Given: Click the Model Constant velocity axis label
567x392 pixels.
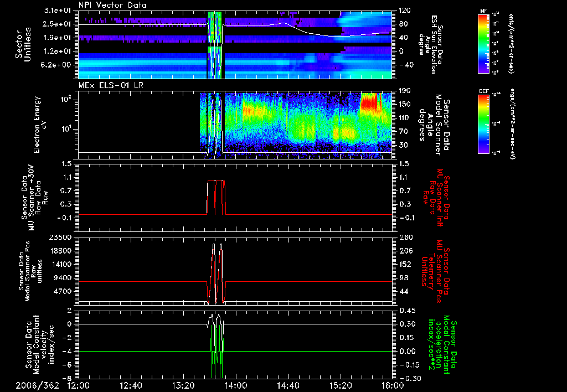Looking at the screenshot, I should click(x=41, y=343).
